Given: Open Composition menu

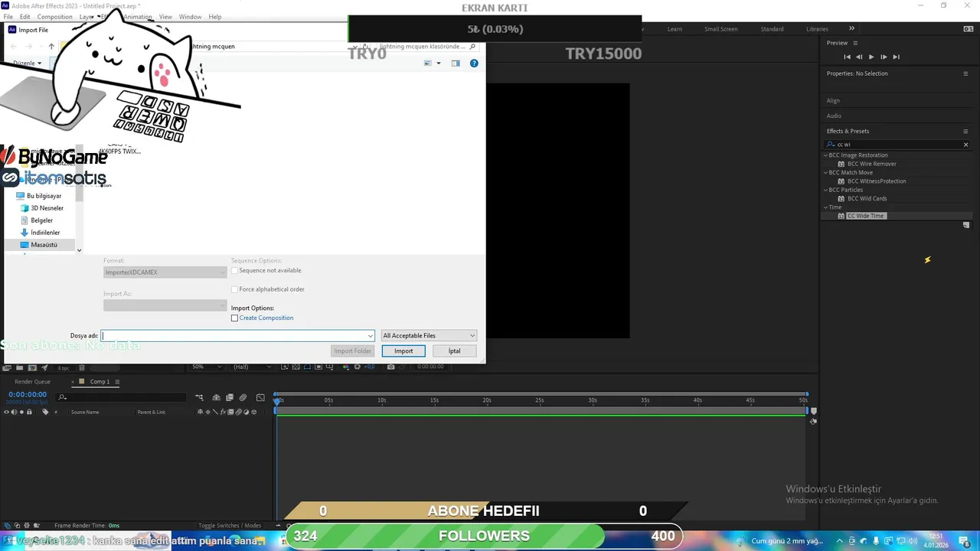Looking at the screenshot, I should click(54, 17).
